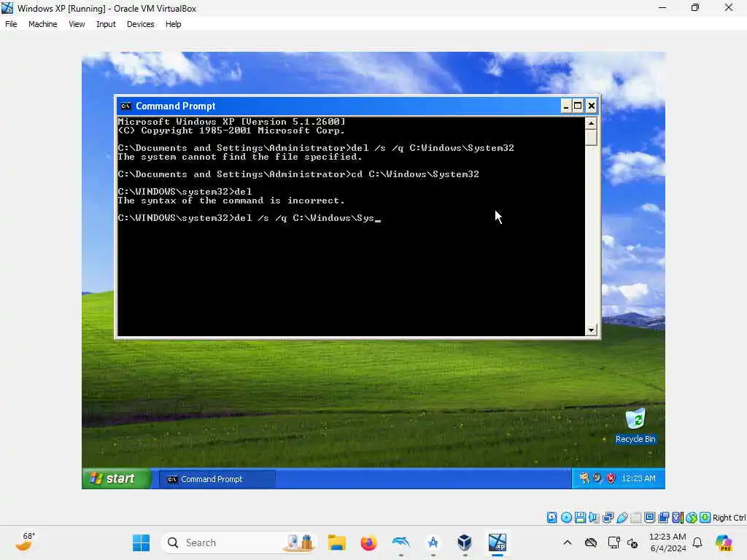Open the Input menu
The height and width of the screenshot is (560, 747).
pyautogui.click(x=106, y=24)
